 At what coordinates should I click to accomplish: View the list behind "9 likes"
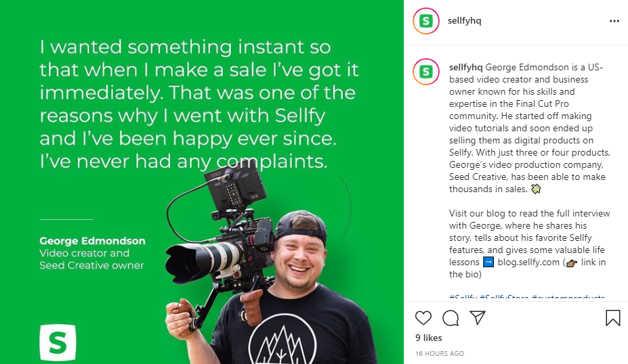click(x=428, y=338)
